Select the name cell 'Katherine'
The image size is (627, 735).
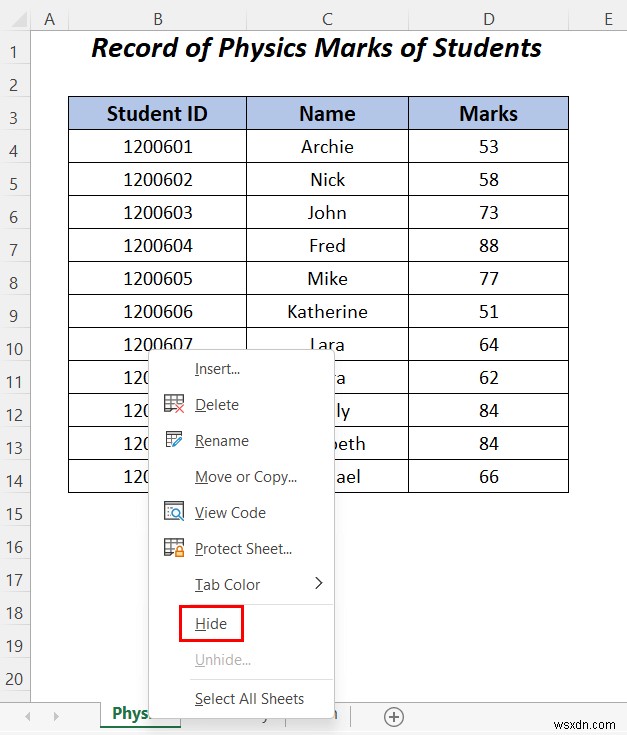tap(328, 311)
